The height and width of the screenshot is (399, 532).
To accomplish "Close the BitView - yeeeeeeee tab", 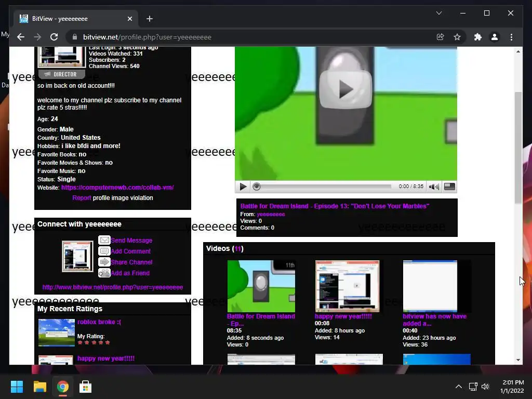I will (129, 19).
